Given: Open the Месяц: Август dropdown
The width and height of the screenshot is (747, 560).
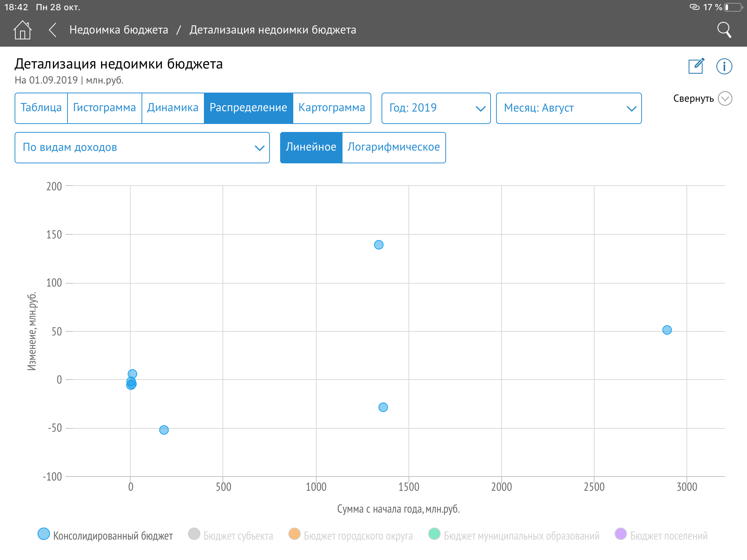Looking at the screenshot, I should click(x=569, y=108).
